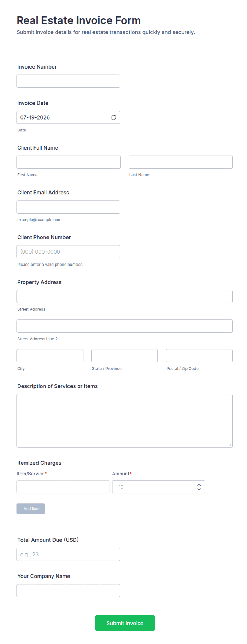Viewport: 247px width, 644px height.
Task: Click the First Name input box
Action: 69,162
